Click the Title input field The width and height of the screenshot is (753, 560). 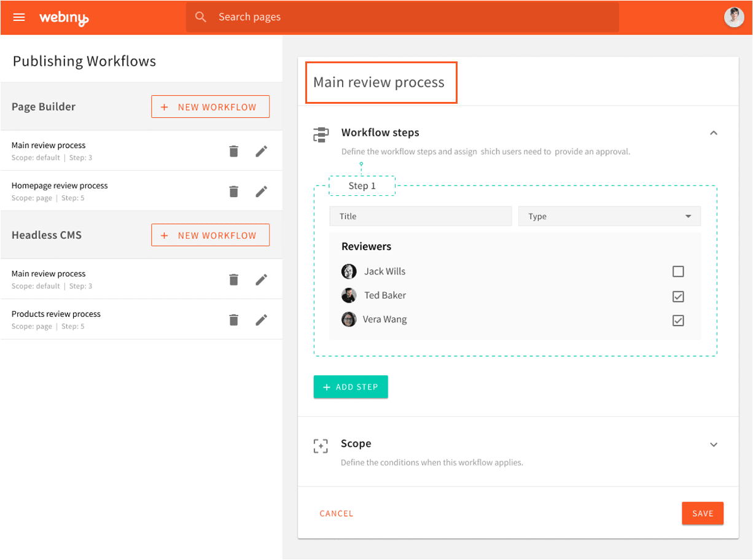(420, 216)
